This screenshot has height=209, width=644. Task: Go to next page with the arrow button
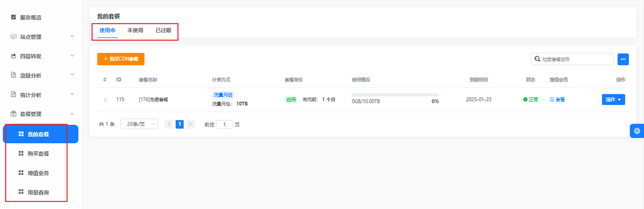190,124
